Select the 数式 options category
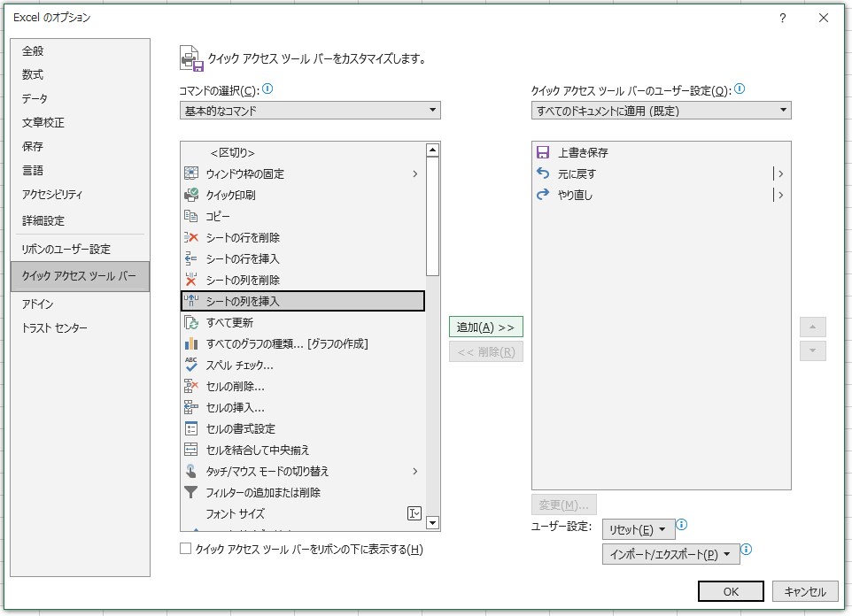 (x=80, y=75)
